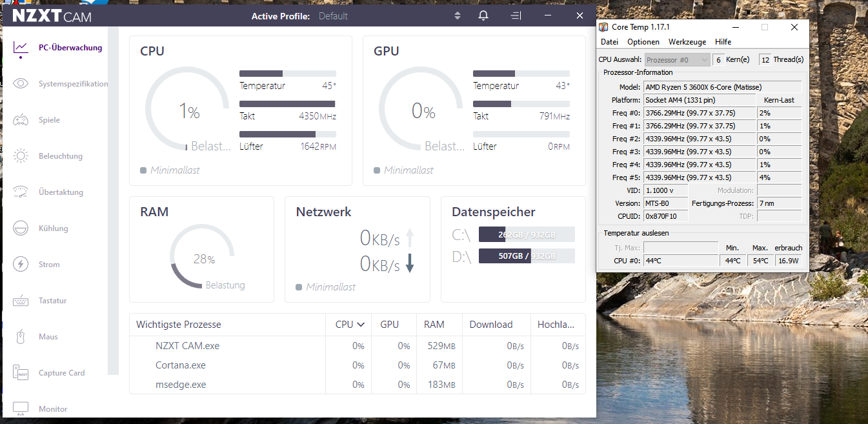
Task: Click the NZXT CAM logo
Action: click(52, 15)
